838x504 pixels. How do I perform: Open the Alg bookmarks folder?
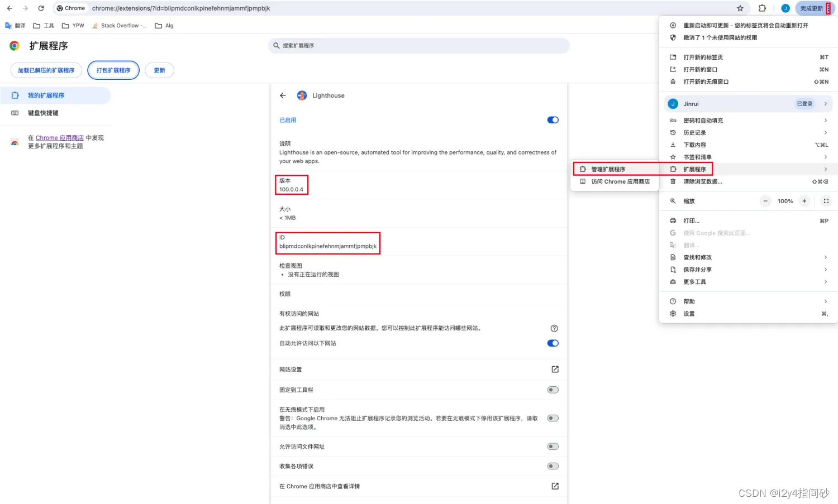point(164,26)
